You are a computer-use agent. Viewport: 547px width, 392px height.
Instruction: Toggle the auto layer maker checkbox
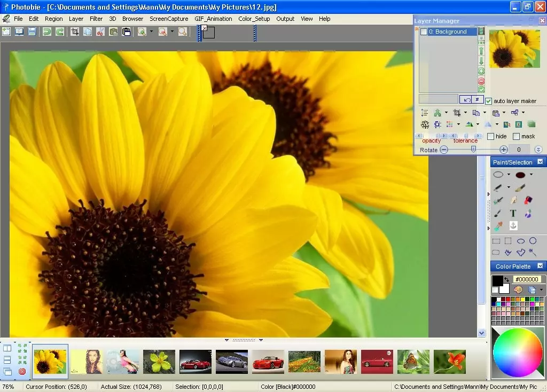488,101
